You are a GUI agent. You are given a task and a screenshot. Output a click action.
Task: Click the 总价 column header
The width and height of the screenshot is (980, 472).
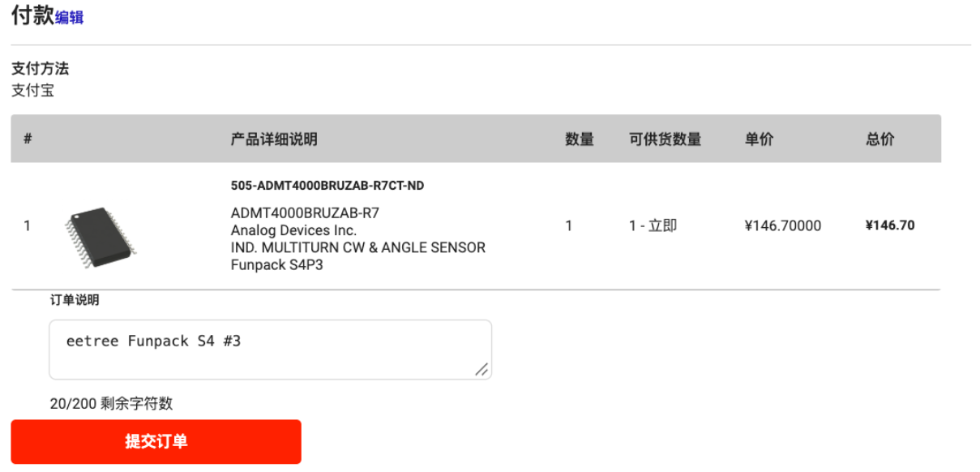tap(880, 139)
